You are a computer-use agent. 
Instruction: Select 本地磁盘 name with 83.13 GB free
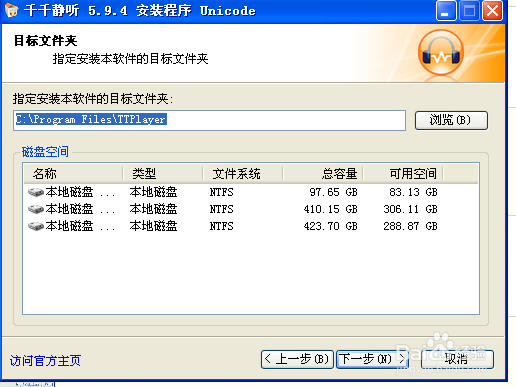pyautogui.click(x=80, y=192)
